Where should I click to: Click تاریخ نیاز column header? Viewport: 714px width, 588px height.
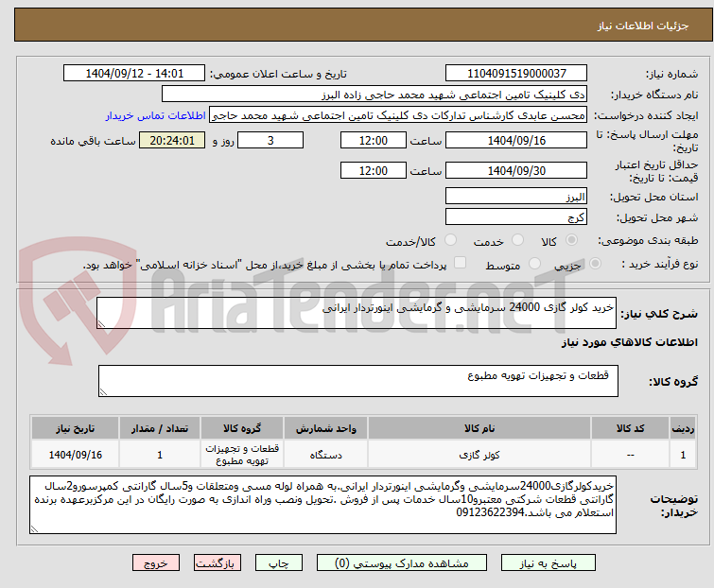click(x=75, y=428)
